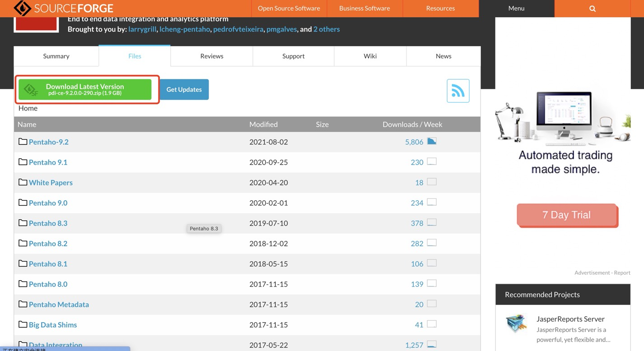This screenshot has width=644, height=351.
Task: Open download stats chart for Pentaho 9.1
Action: tap(432, 162)
